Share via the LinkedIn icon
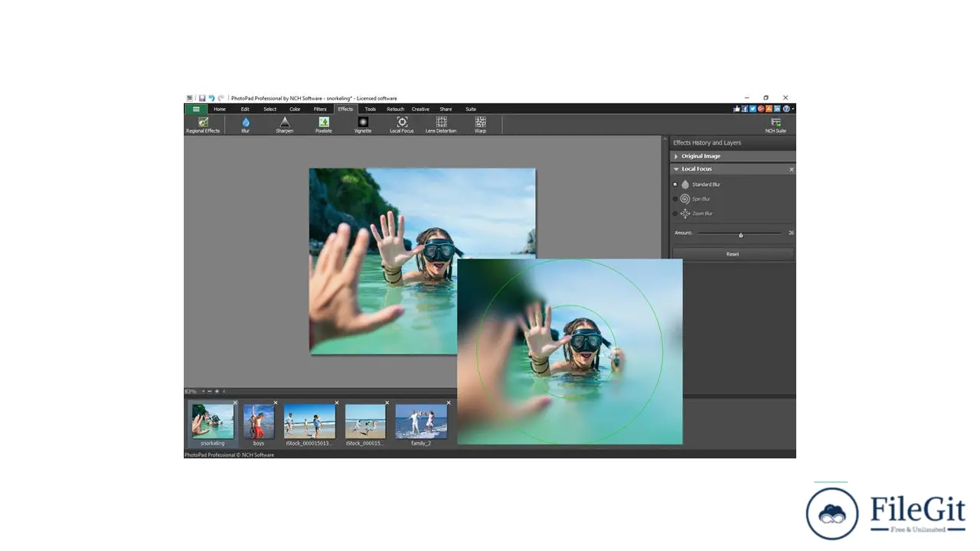Screen dimensions: 980x551 (x=777, y=109)
